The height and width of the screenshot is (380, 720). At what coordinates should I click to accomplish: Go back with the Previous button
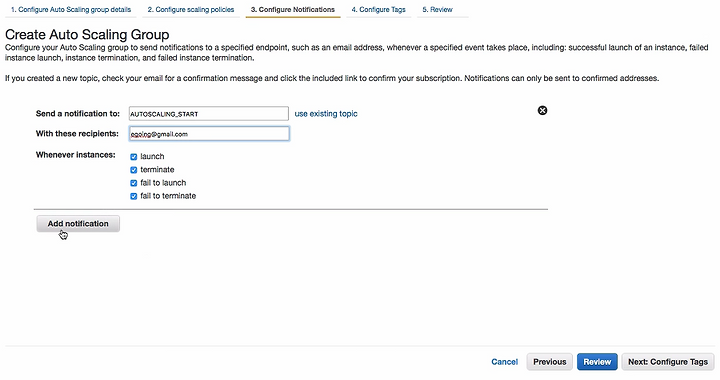click(550, 362)
